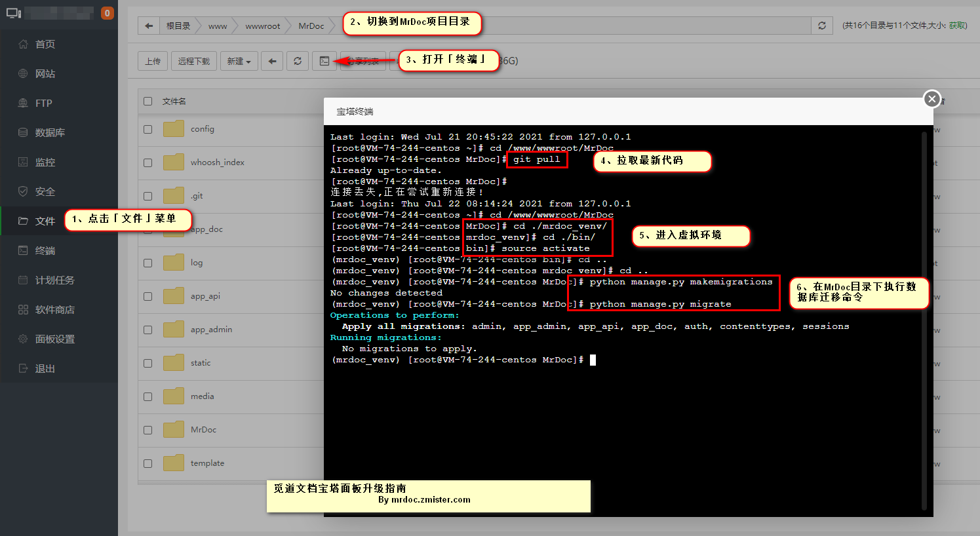Open 数据库 menu in sidebar
980x536 pixels.
point(50,132)
